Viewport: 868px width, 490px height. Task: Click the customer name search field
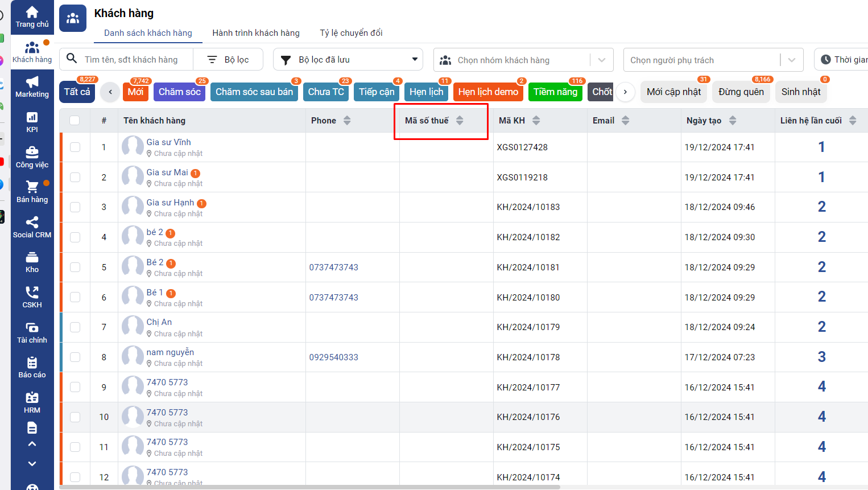[135, 60]
